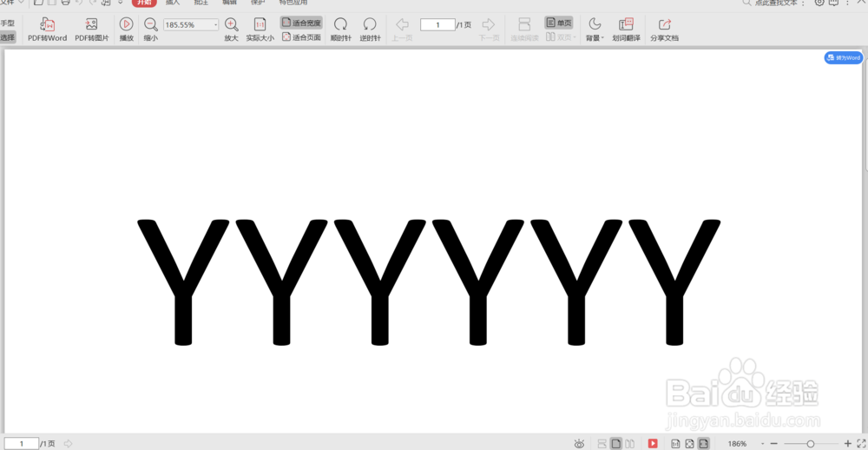Zoom in using 放大 magnifier
The image size is (868, 450).
(x=232, y=24)
